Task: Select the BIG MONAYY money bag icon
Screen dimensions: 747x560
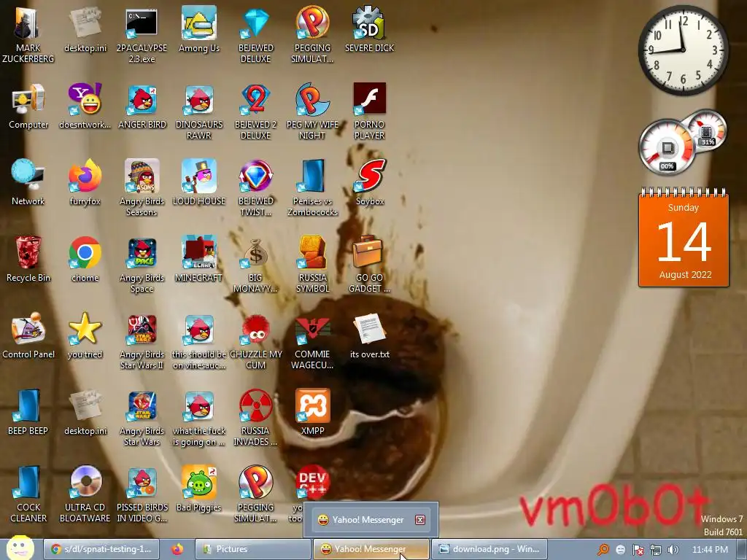Action: pos(256,265)
